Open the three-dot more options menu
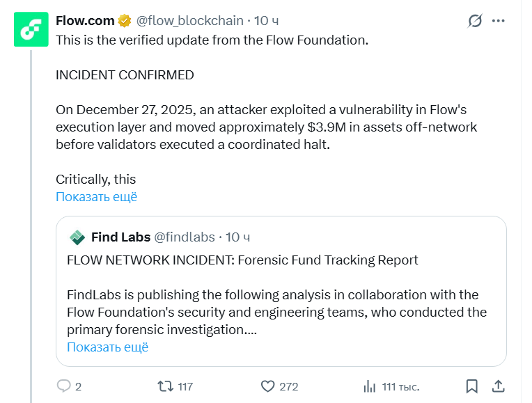 coord(499,21)
